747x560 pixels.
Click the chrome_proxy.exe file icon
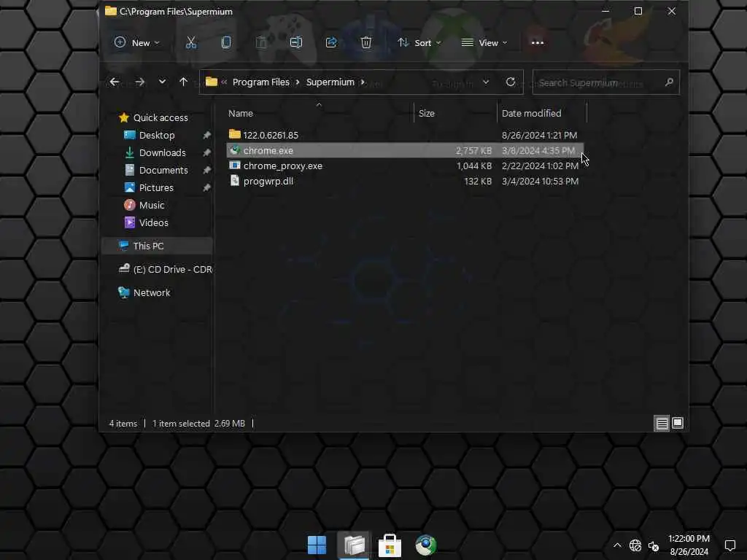pos(234,166)
